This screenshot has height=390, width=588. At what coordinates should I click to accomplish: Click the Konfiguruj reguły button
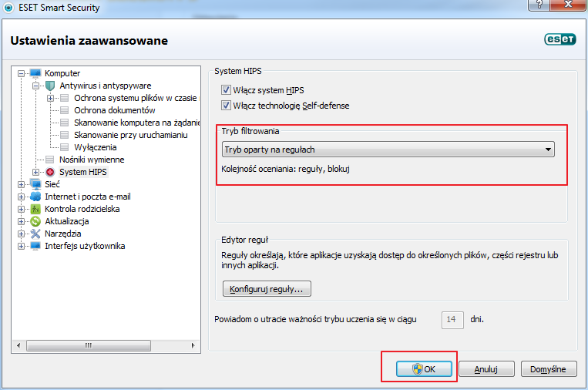[x=267, y=289]
